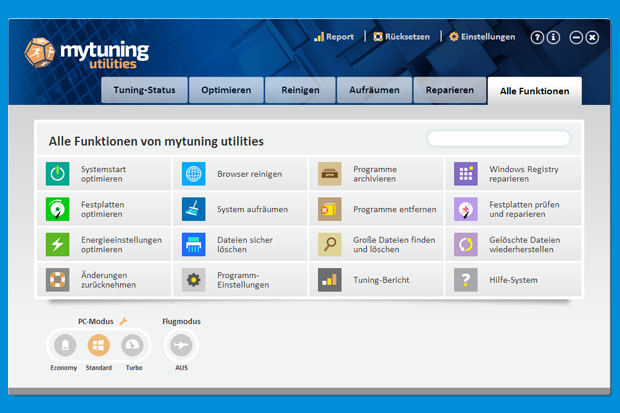
Task: Click the Gelöschte Dateien wiederherstellen text
Action: (x=524, y=244)
